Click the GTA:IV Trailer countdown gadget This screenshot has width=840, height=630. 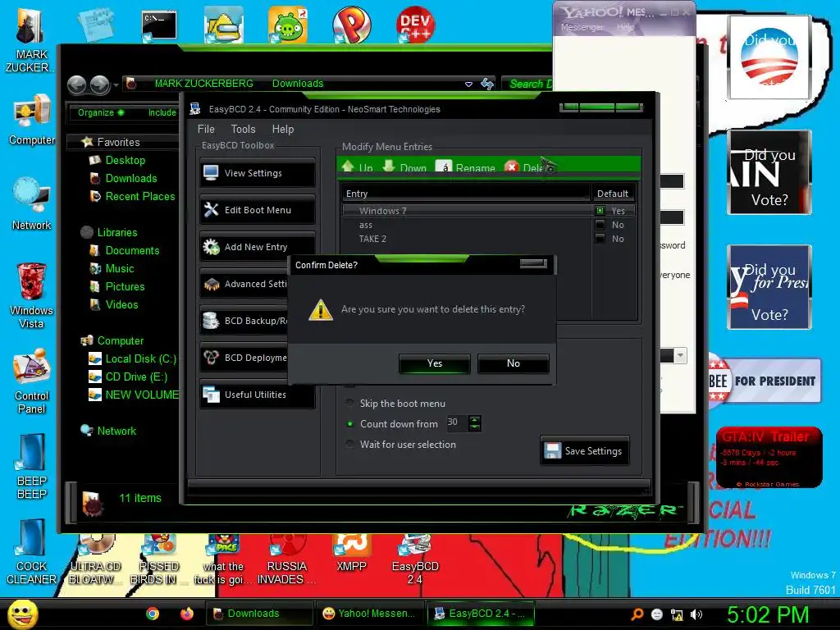769,458
